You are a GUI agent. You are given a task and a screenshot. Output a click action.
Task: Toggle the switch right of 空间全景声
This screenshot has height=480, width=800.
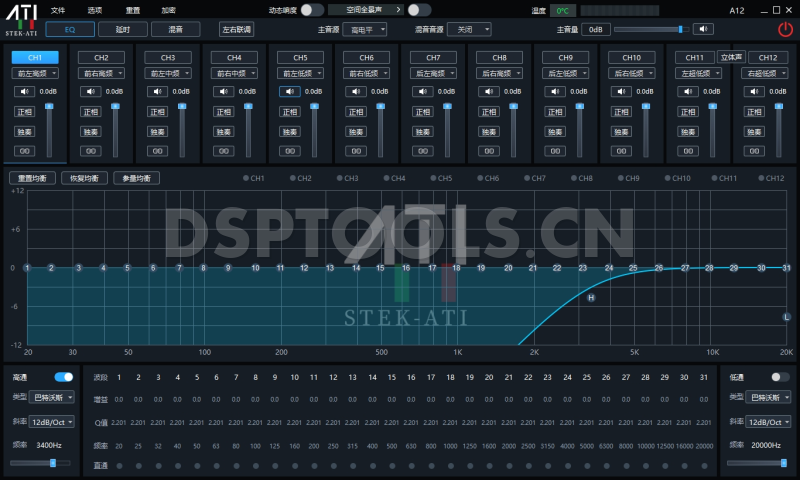(x=419, y=10)
